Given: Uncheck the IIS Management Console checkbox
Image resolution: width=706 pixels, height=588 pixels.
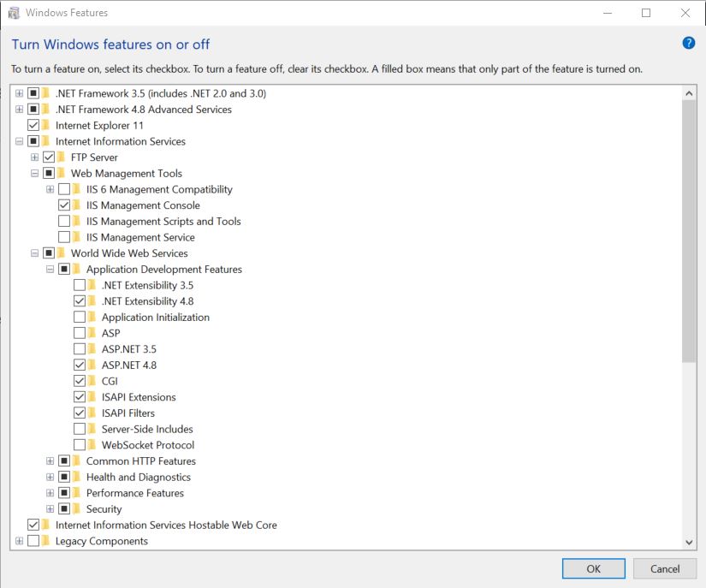Looking at the screenshot, I should point(64,205).
